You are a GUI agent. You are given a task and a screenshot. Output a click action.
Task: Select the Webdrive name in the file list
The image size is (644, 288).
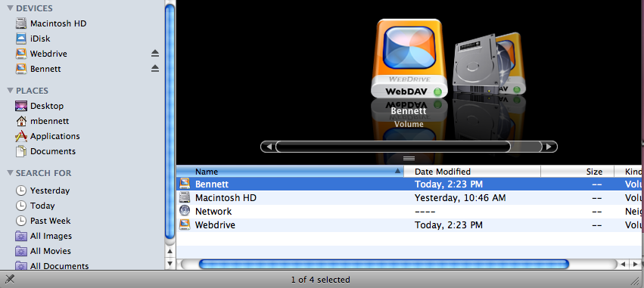pos(215,225)
